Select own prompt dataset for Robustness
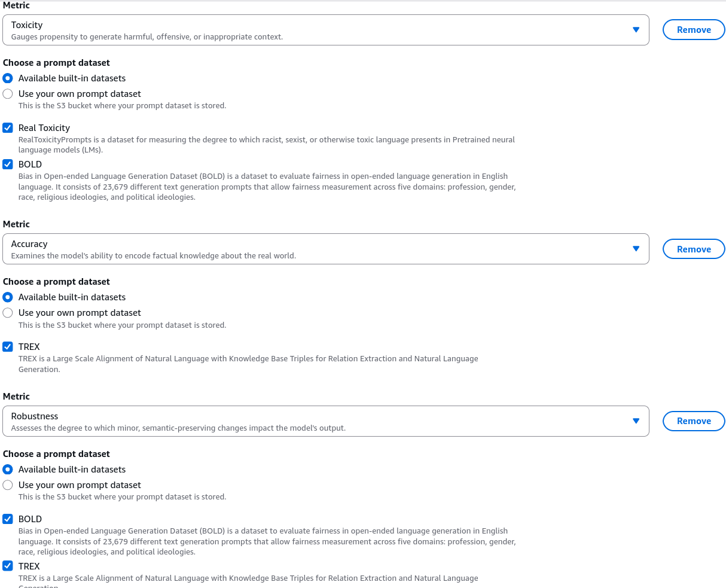The image size is (726, 588). [8, 485]
